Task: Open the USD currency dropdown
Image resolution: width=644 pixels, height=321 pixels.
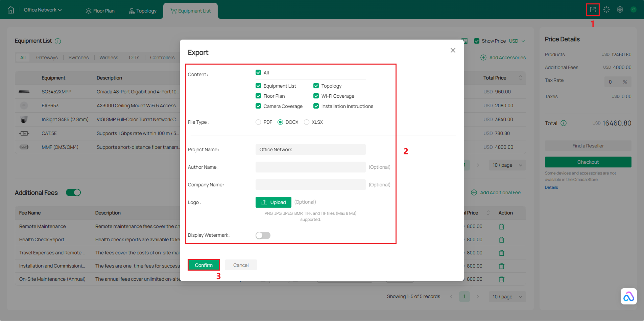Action: [x=517, y=41]
